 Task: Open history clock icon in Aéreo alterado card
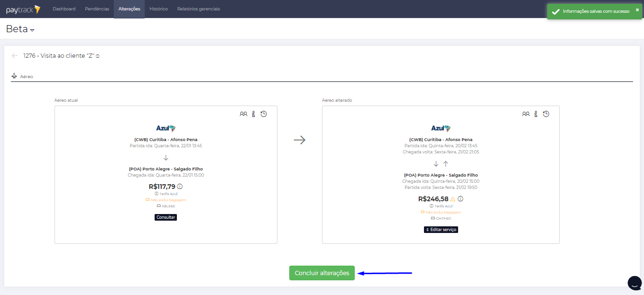(546, 114)
